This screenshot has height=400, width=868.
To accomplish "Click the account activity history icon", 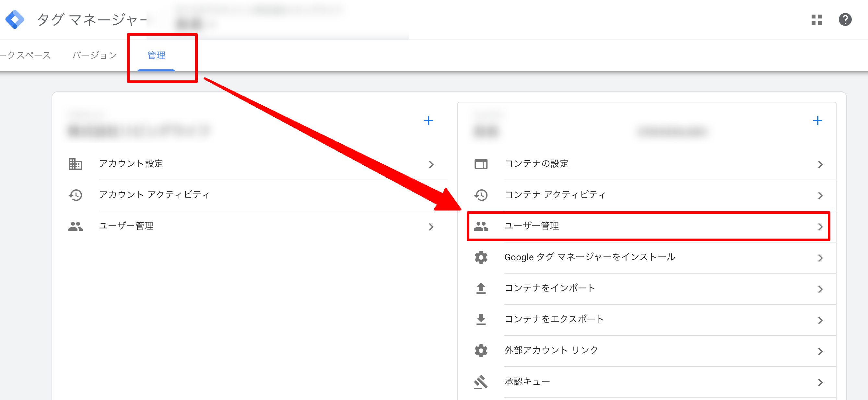I will click(76, 195).
